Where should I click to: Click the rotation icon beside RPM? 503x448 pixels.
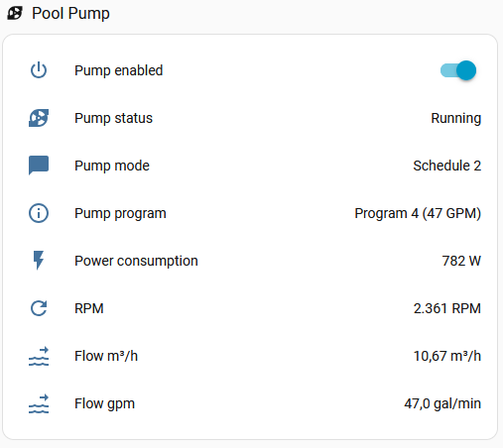point(39,308)
